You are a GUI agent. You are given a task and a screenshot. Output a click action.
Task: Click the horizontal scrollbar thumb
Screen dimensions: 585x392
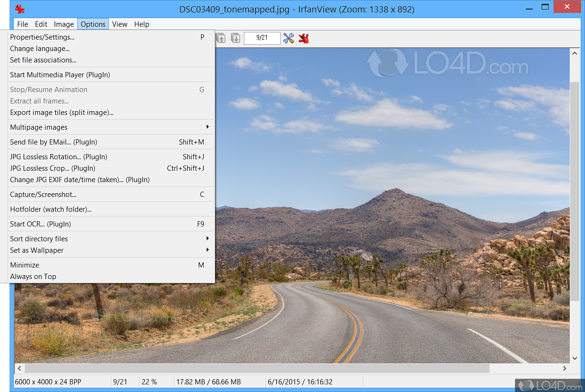[257, 368]
